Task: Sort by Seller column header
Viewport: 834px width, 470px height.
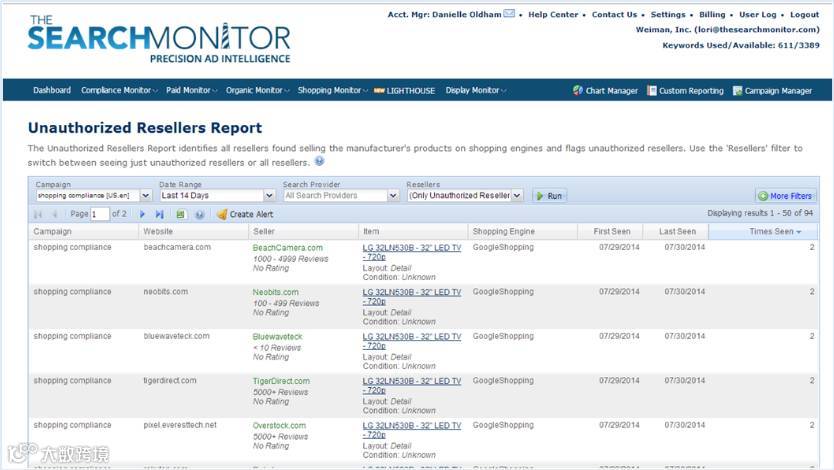Action: pyautogui.click(x=304, y=231)
